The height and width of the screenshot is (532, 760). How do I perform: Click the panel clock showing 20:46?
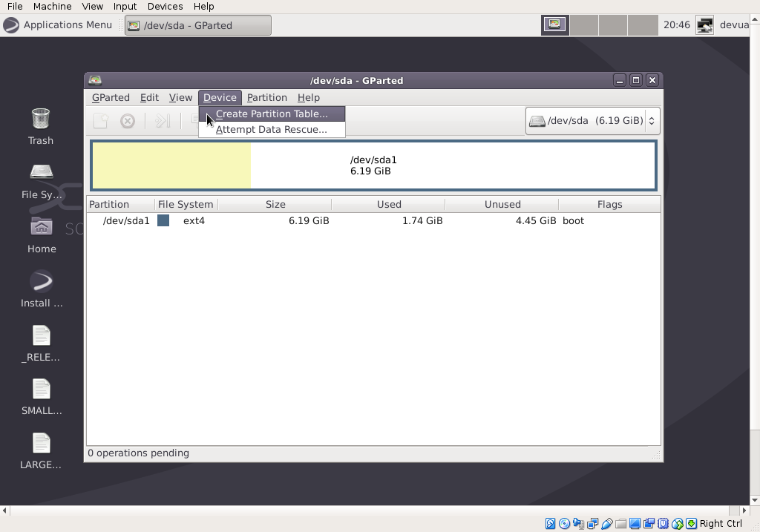click(677, 25)
